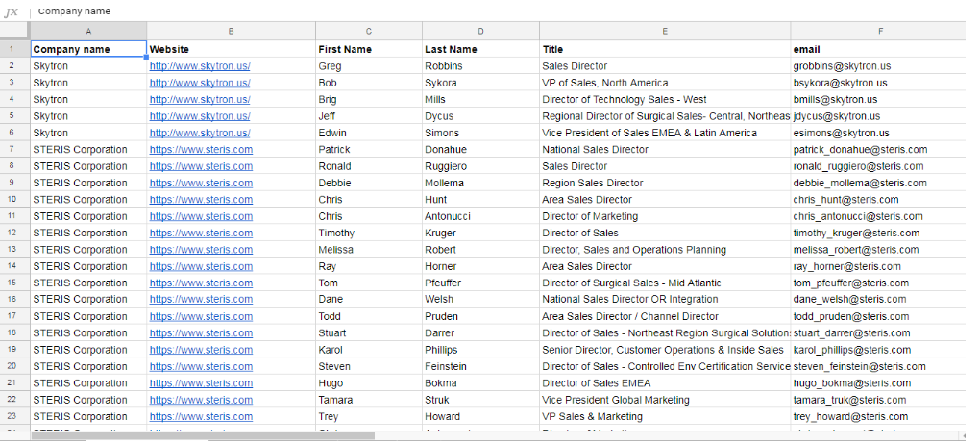
Task: Select column B header
Action: 232,32
